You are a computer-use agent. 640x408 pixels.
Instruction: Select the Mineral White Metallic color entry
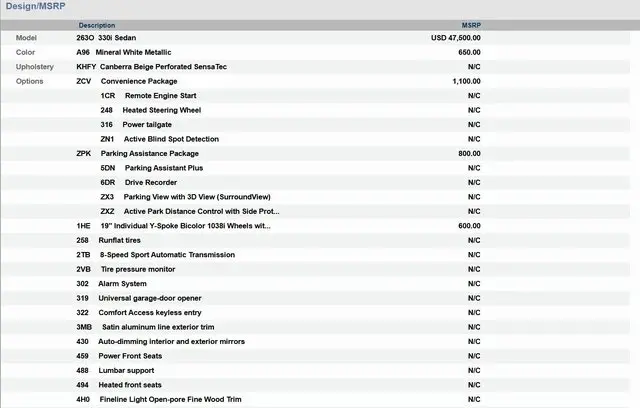tap(133, 52)
